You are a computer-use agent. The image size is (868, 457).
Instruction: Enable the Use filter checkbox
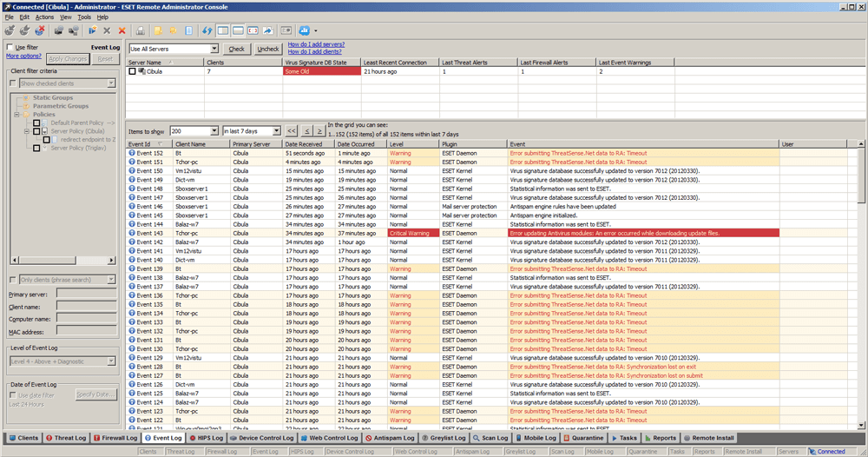pyautogui.click(x=10, y=47)
